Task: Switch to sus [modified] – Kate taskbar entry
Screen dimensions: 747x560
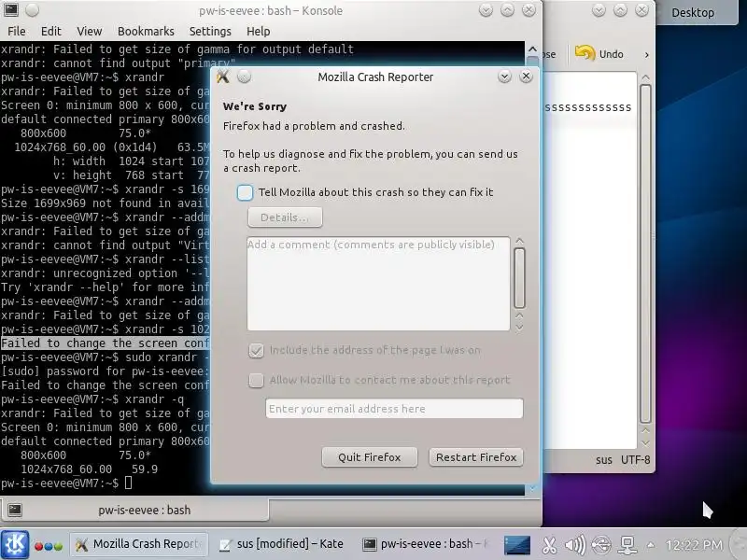Action: [281, 544]
